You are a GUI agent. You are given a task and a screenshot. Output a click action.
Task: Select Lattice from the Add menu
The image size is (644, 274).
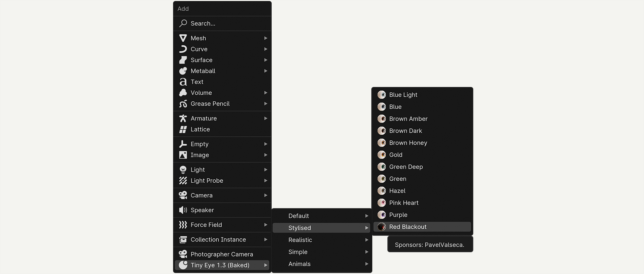click(x=200, y=129)
